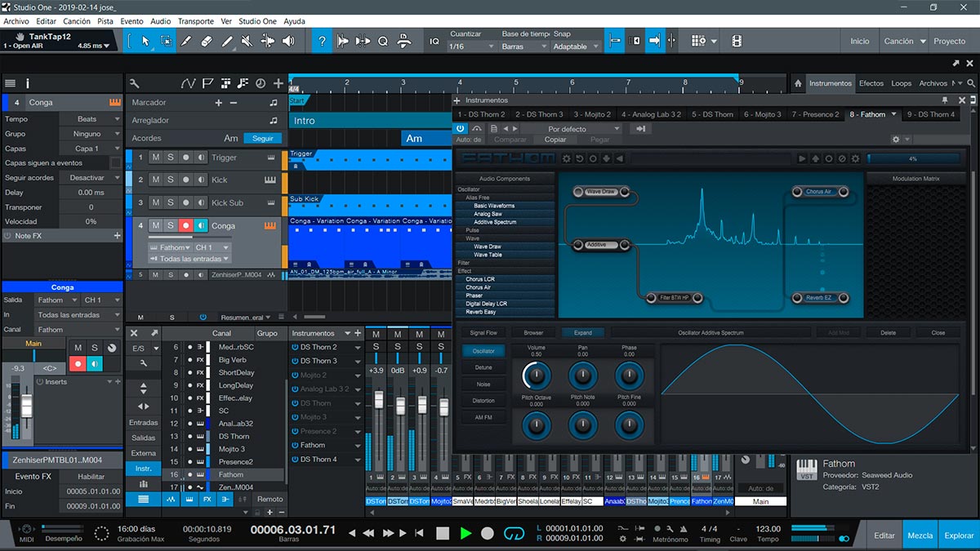
Task: Toggle the loop button in transport
Action: coord(514,533)
